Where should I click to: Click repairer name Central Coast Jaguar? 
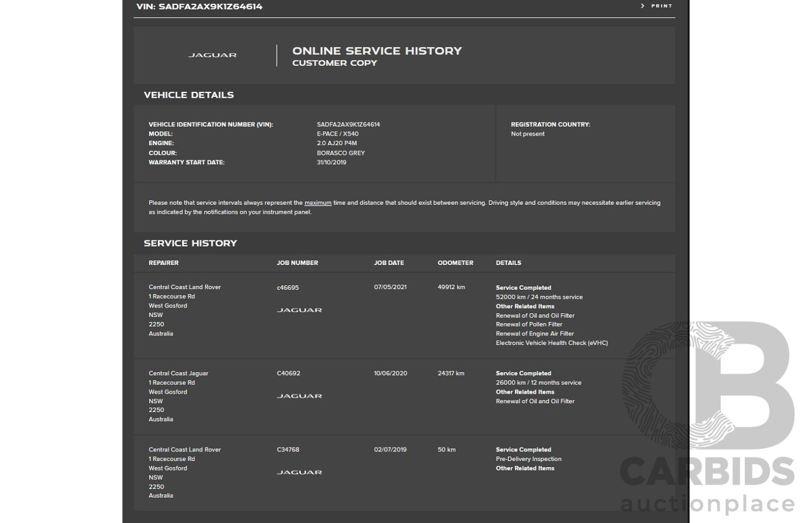178,373
